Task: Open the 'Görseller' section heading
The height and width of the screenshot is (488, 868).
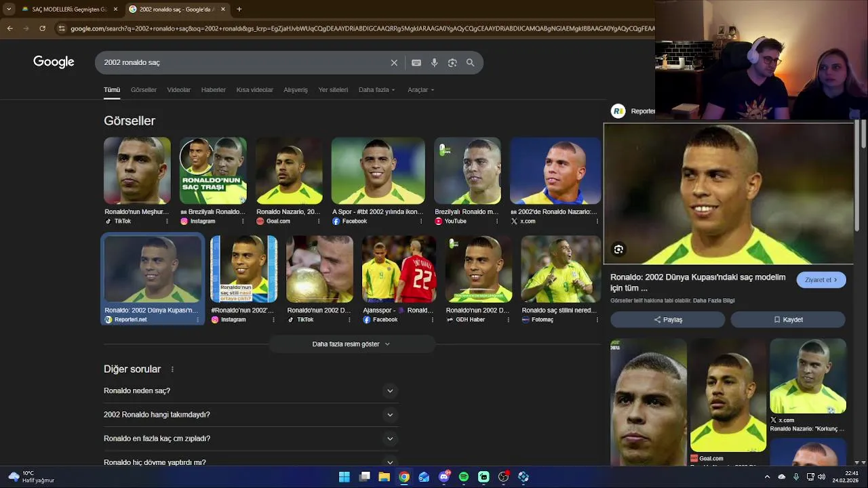Action: (x=130, y=121)
